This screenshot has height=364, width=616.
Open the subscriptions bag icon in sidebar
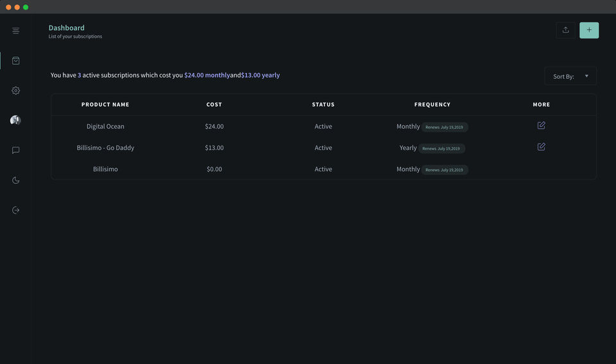click(x=15, y=61)
